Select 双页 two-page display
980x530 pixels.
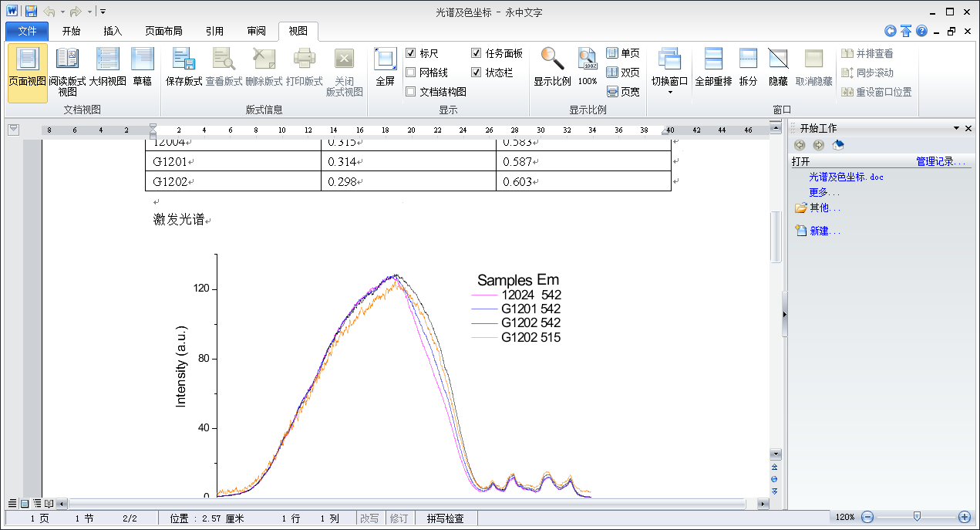point(623,73)
